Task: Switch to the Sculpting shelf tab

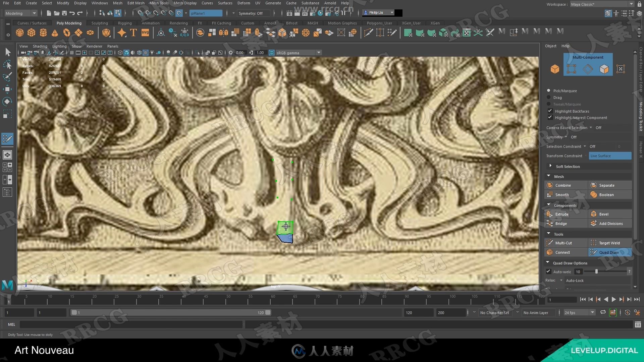Action: coord(100,23)
